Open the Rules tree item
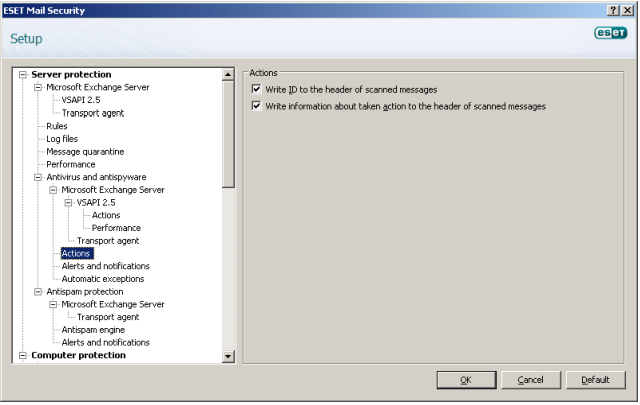The image size is (640, 405). [57, 126]
